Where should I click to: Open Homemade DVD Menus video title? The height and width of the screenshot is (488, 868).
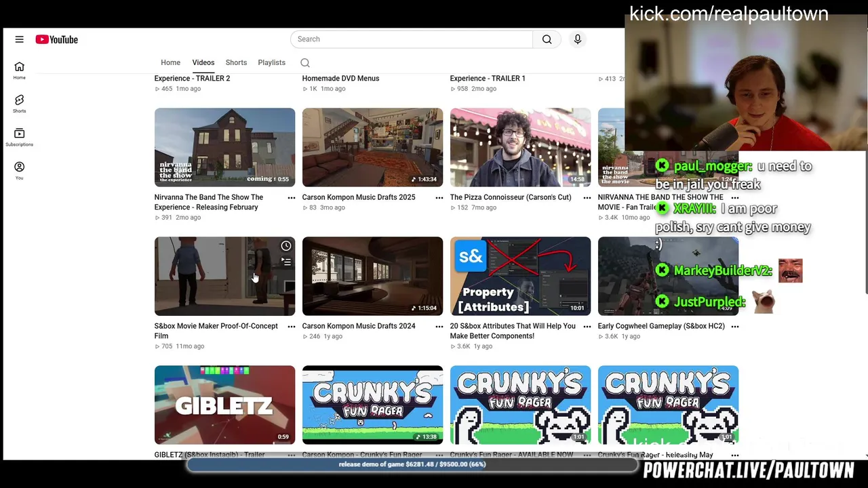coord(340,79)
